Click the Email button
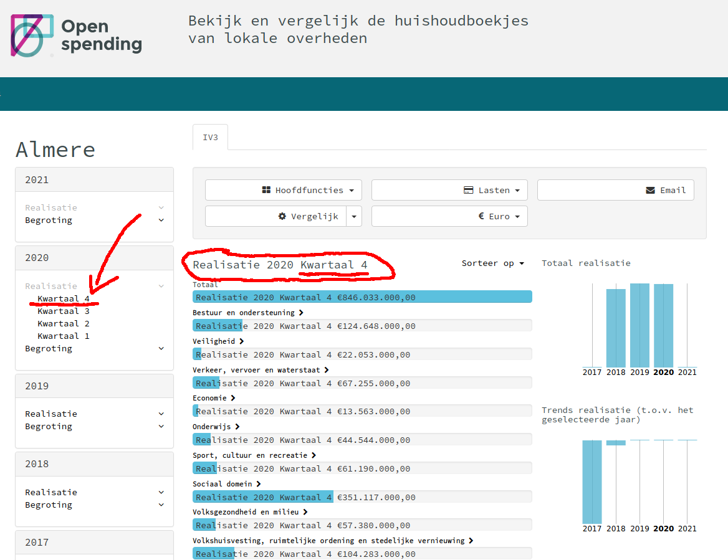The height and width of the screenshot is (560, 728). coord(616,190)
